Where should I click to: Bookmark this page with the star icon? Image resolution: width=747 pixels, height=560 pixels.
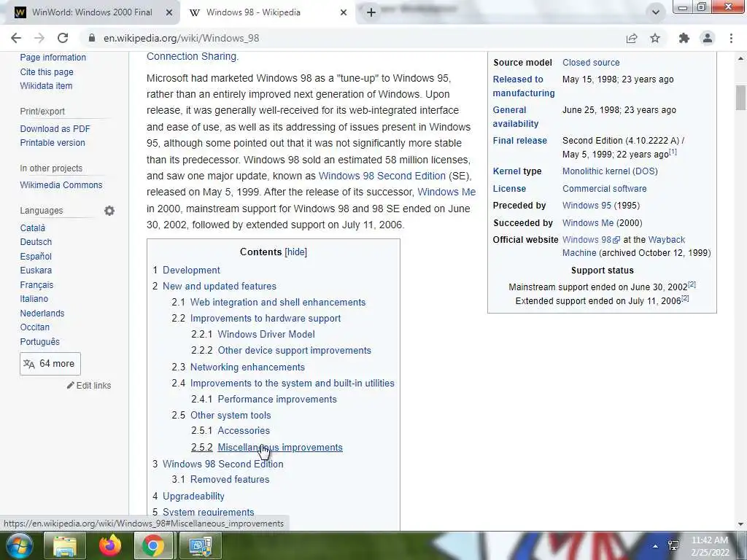coord(655,38)
